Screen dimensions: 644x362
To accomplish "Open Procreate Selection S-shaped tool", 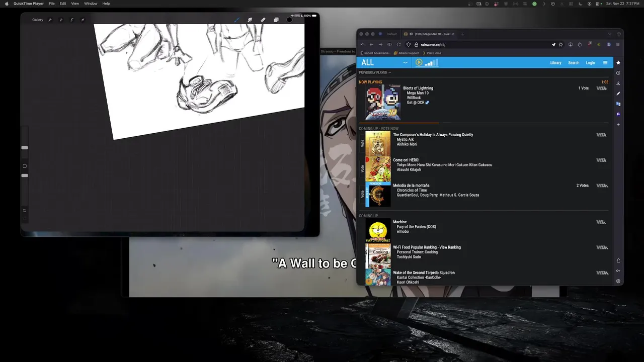I will (71, 20).
